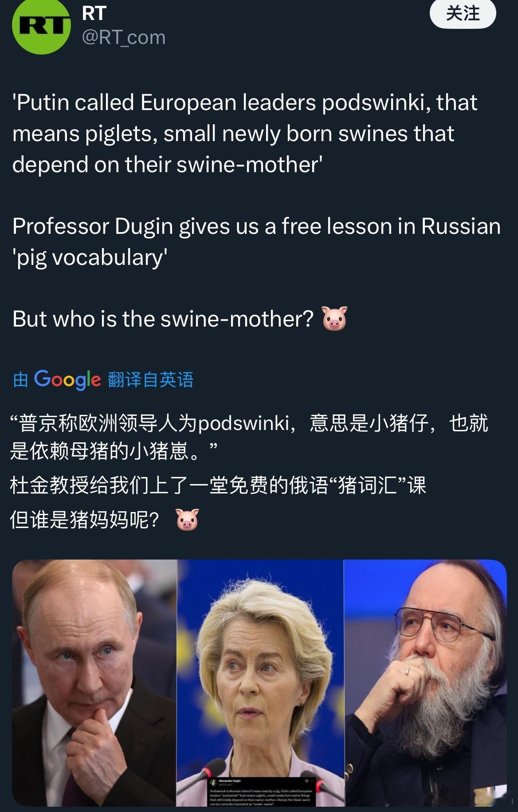Tap the pig emoji in English tweet
The height and width of the screenshot is (812, 518).
pos(334,319)
